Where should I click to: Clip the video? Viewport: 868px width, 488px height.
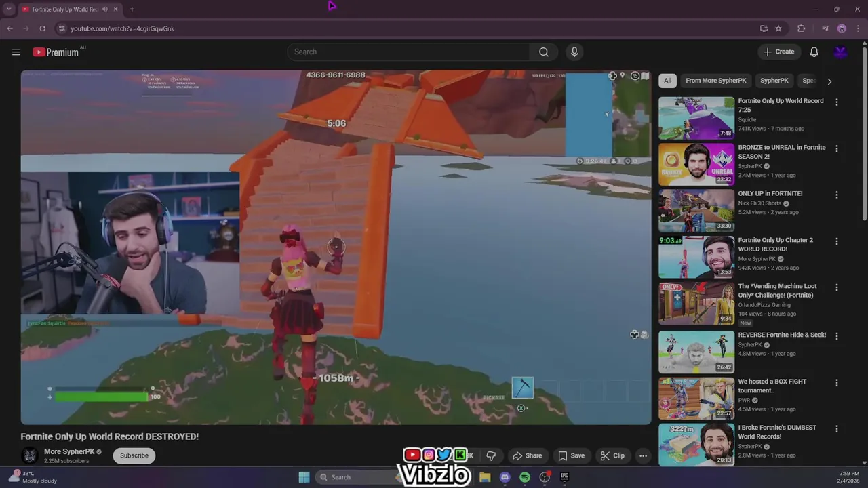coord(612,455)
